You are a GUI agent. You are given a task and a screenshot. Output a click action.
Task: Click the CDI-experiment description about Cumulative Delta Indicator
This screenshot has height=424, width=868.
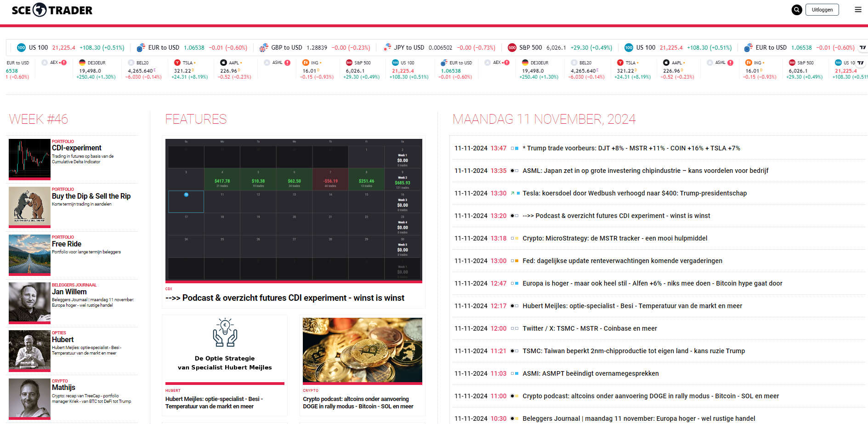point(83,159)
